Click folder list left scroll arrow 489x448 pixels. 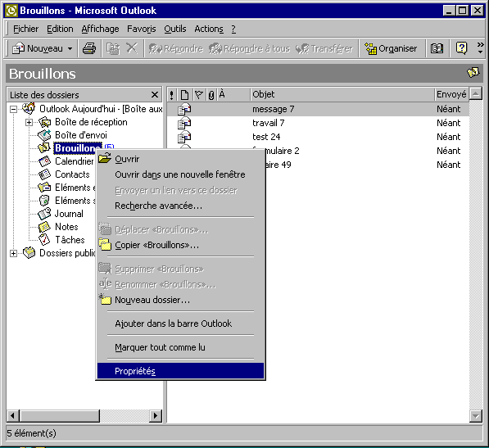click(x=13, y=415)
